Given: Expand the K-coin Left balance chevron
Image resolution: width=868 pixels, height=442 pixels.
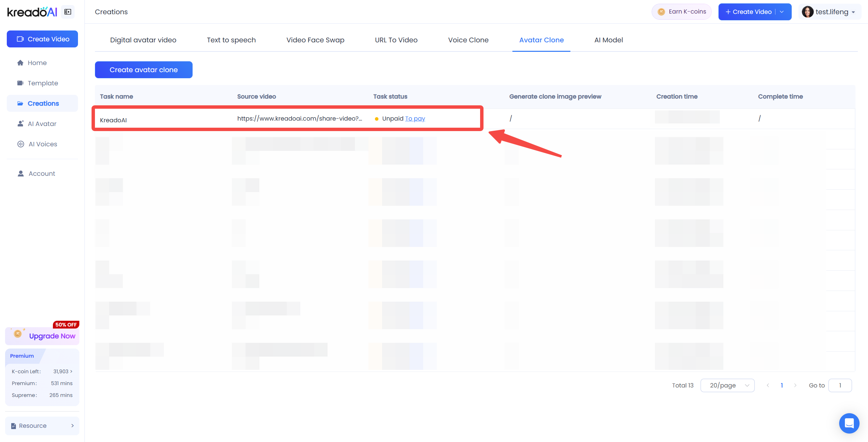Looking at the screenshot, I should click(x=71, y=372).
